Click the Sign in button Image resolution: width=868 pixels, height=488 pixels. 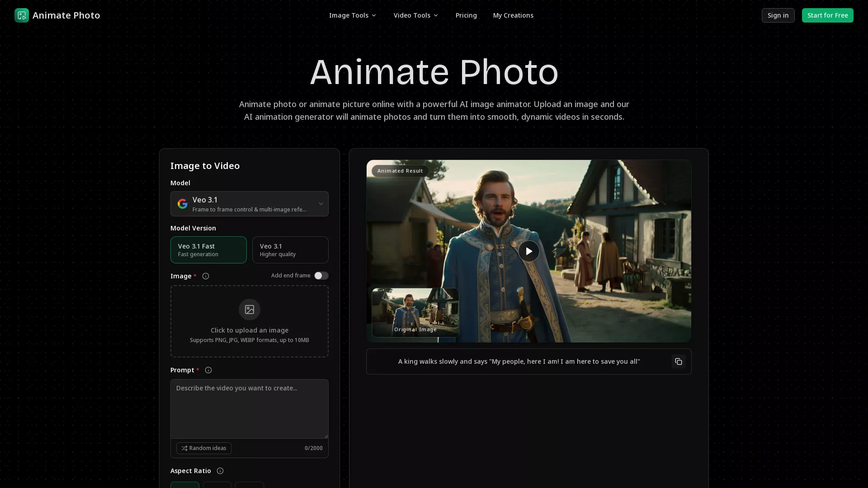point(778,15)
